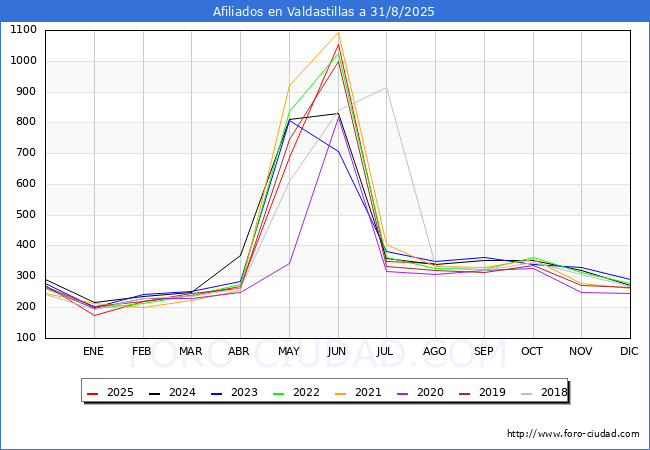Select the 2023 legend label
This screenshot has height=450, width=650.
pyautogui.click(x=244, y=392)
